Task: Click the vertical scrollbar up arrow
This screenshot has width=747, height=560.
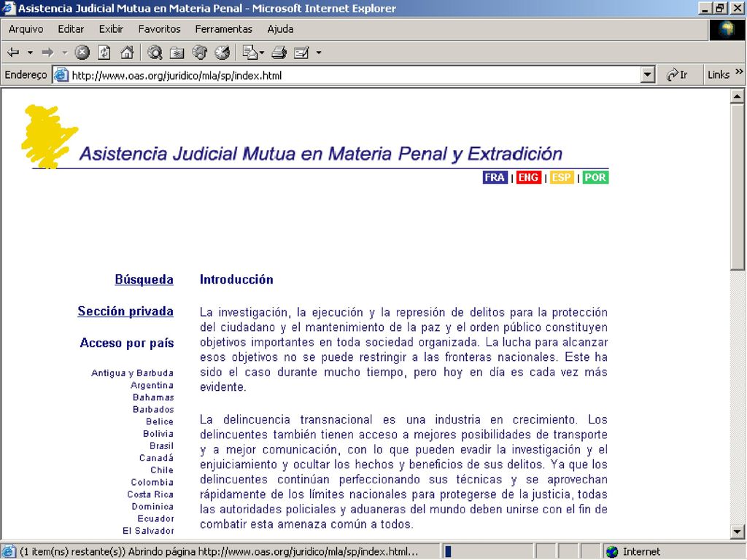Action: point(737,96)
